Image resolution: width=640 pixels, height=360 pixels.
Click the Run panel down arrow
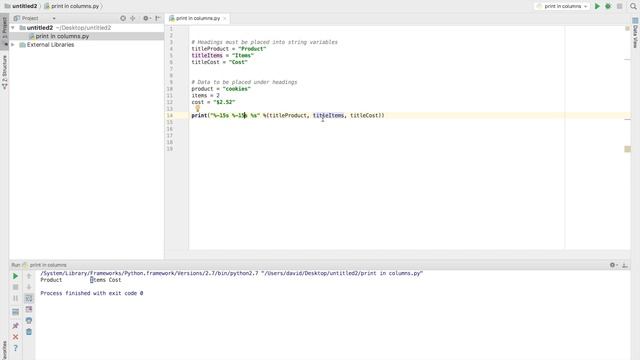(29, 287)
